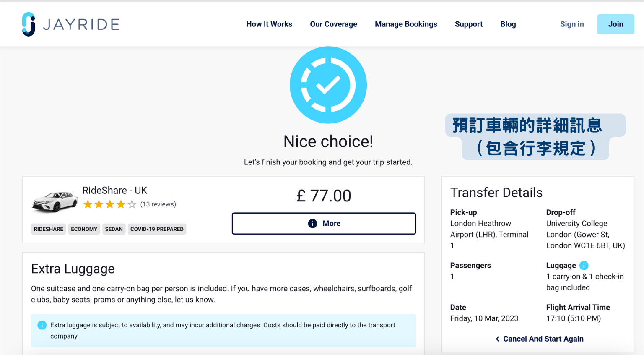644x355 pixels.
Task: Click the (13 reviews) text
Action: [158, 204]
